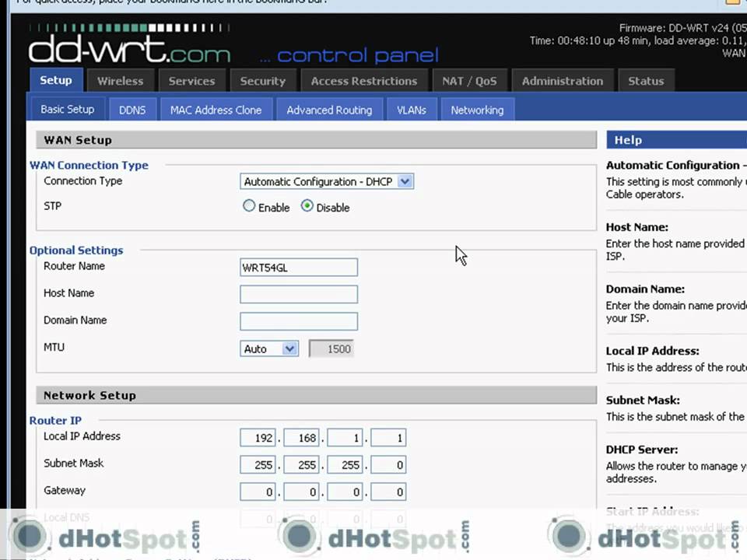Open the Networking sub-tab

(477, 110)
